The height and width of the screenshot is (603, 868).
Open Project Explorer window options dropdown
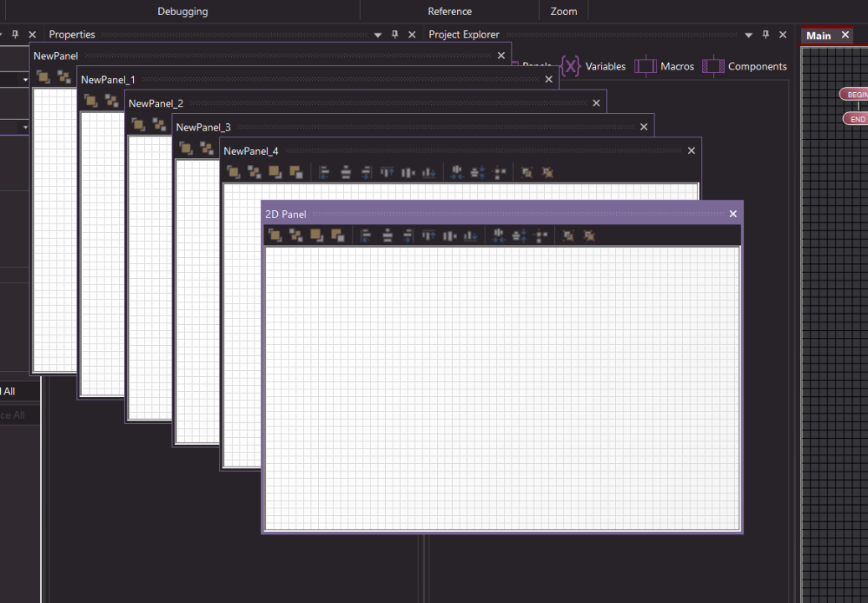click(748, 35)
